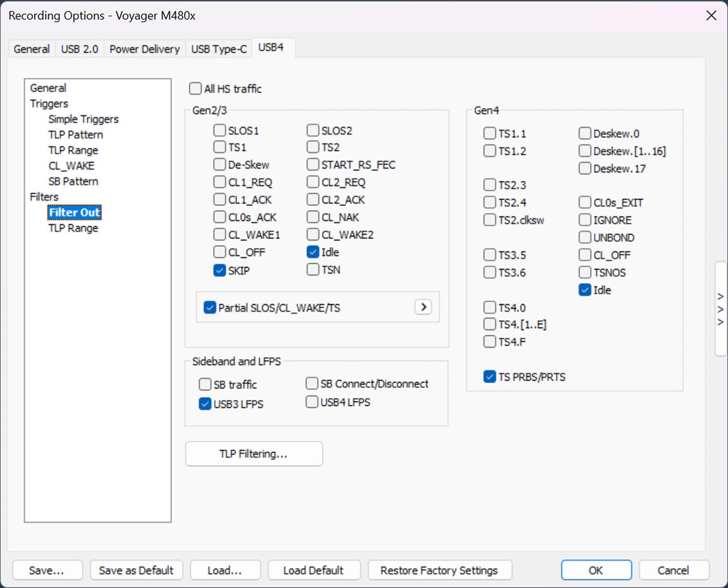Select CL_WAKE under Triggers
Viewport: 728px width, 588px height.
[x=71, y=166]
